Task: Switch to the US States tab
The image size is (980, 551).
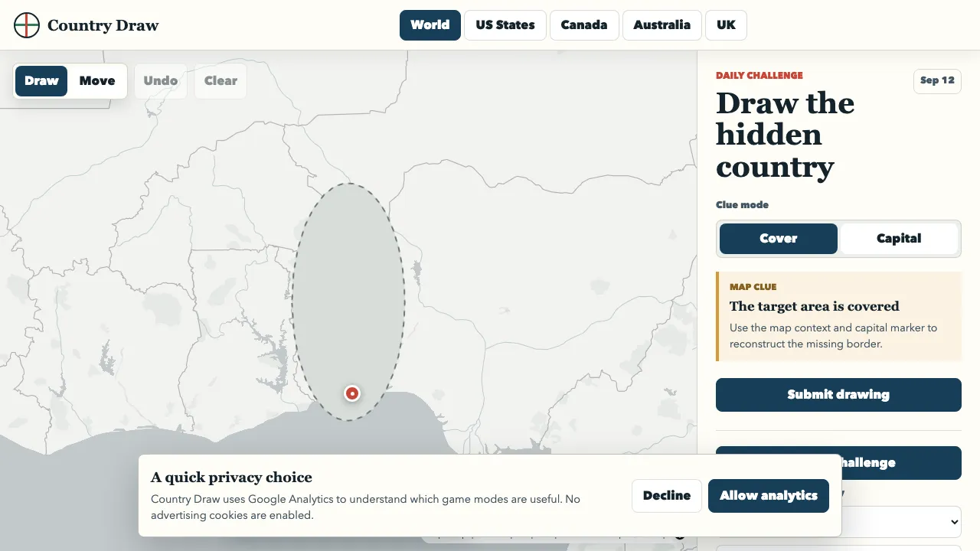Action: click(505, 24)
